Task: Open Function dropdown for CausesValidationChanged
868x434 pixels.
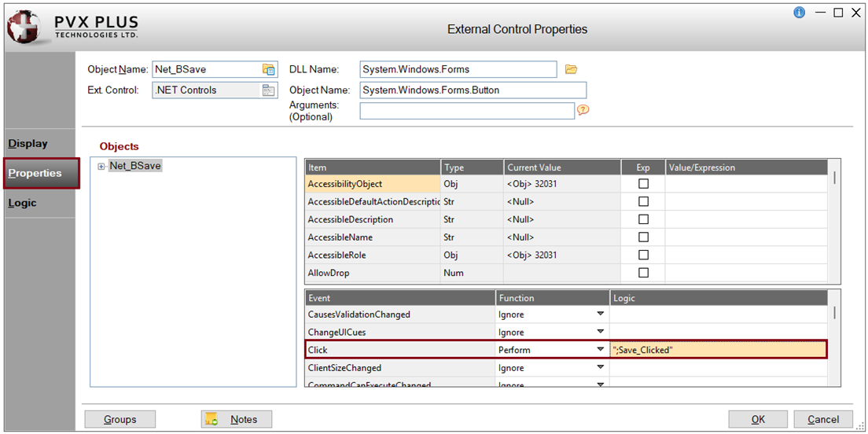Action: [600, 314]
